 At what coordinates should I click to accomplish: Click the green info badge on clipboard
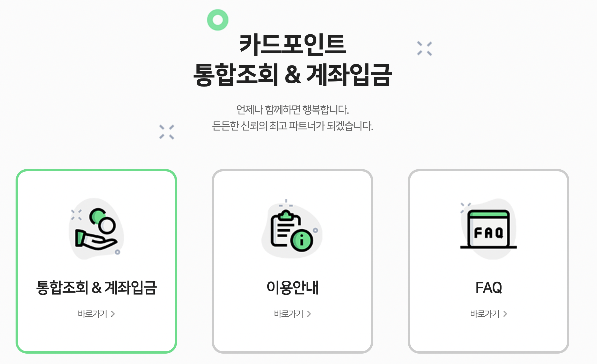point(302,240)
